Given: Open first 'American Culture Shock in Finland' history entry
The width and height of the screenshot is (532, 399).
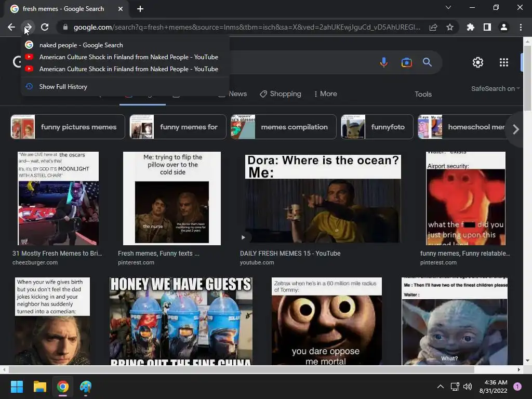Looking at the screenshot, I should click(125, 57).
